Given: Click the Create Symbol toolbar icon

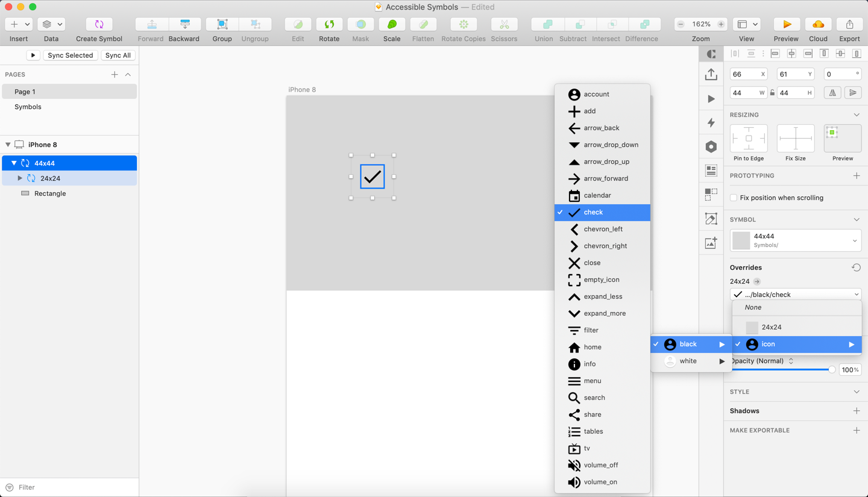Looking at the screenshot, I should tap(98, 23).
